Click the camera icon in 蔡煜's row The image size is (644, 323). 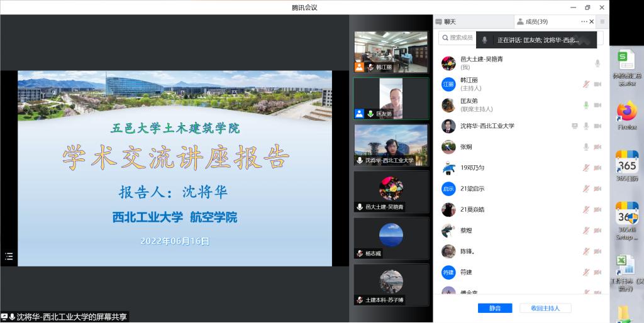tap(597, 231)
